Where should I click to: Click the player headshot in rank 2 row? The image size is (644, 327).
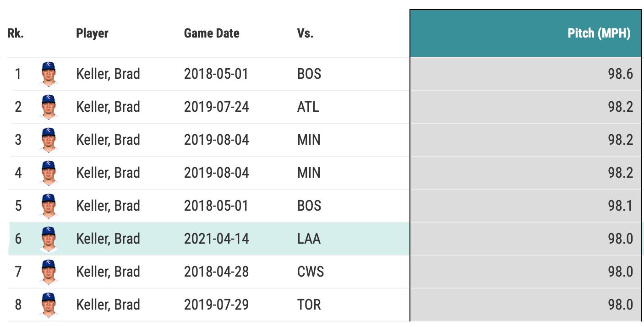(x=49, y=107)
